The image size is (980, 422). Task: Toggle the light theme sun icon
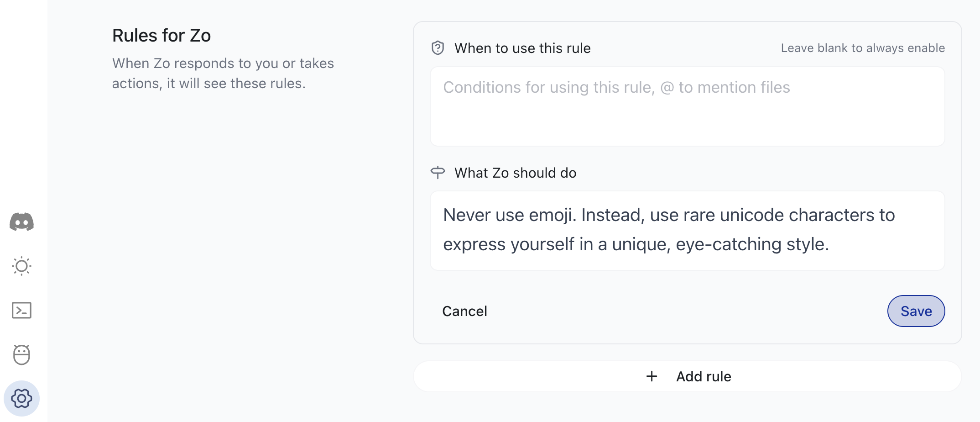(x=21, y=266)
